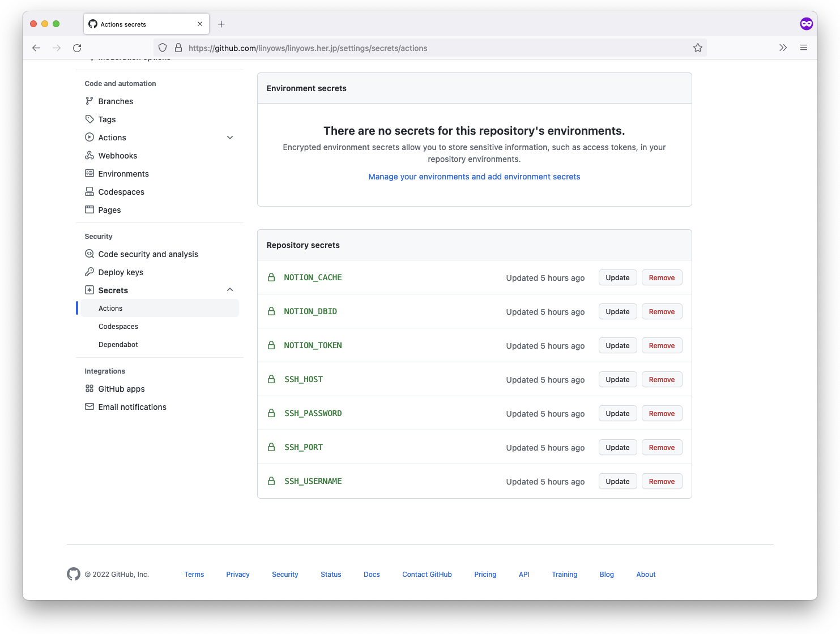The image size is (840, 634).
Task: Update the SSH_PASSWORD secret
Action: [617, 413]
